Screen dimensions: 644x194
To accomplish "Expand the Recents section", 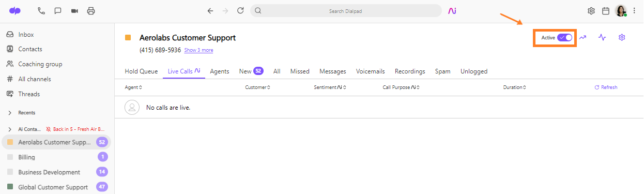I will tap(9, 113).
